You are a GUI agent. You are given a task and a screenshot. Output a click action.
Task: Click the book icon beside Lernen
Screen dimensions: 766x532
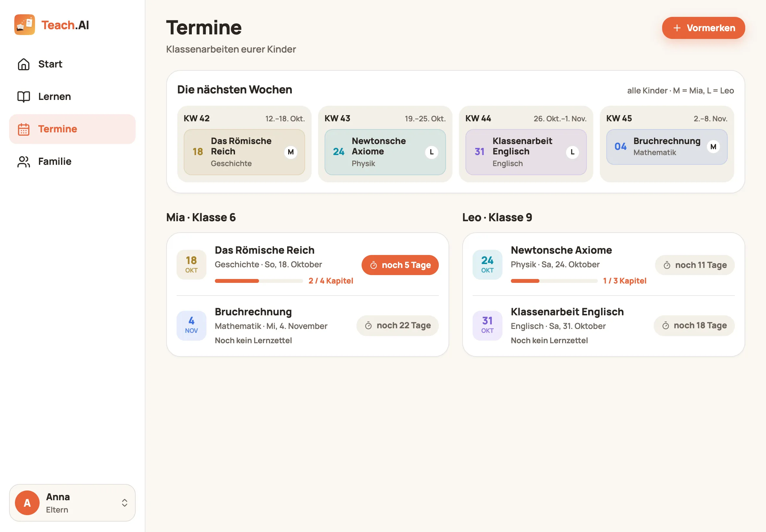24,97
